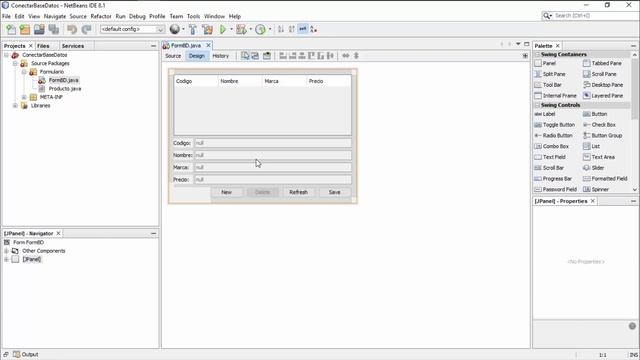
Task: Select Check Box in the Palette
Action: click(x=599, y=124)
